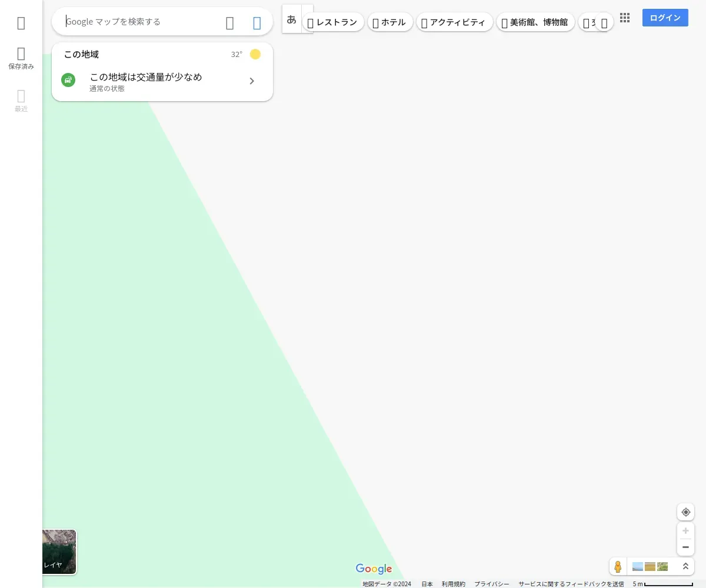706x588 pixels.
Task: Zoom out with the minus button
Action: coord(685,547)
